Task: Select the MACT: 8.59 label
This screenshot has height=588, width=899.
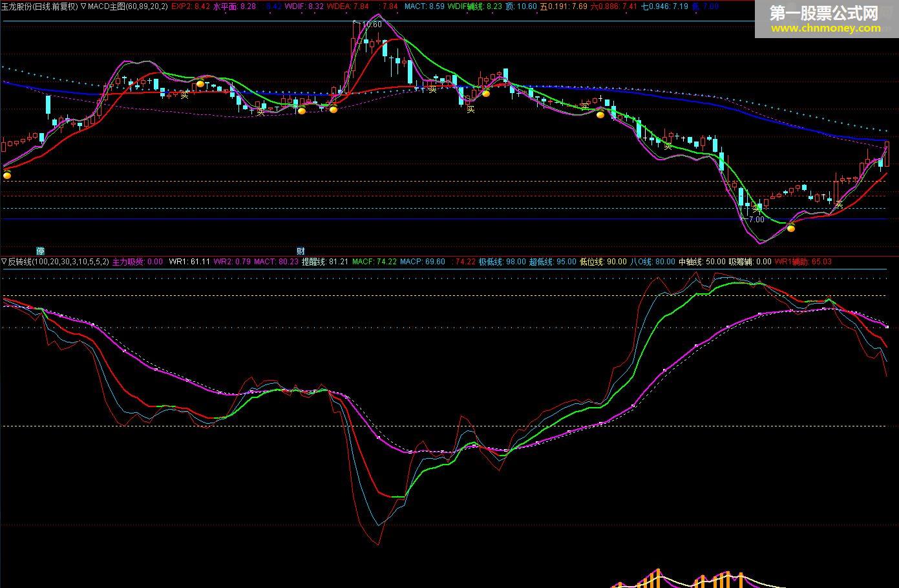Action: (x=424, y=6)
